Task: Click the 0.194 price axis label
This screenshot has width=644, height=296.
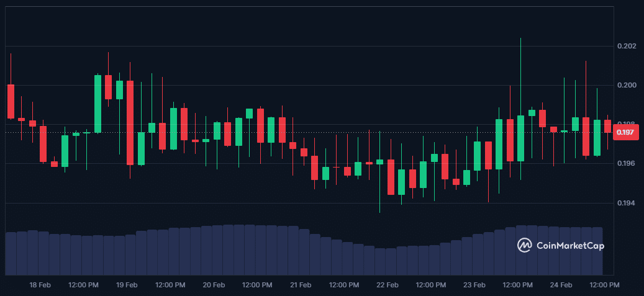Action: 626,203
